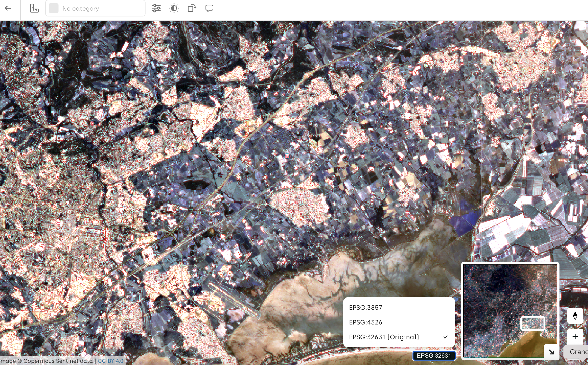Open the CC BY 4.0 license link
Image resolution: width=588 pixels, height=365 pixels.
coord(110,361)
